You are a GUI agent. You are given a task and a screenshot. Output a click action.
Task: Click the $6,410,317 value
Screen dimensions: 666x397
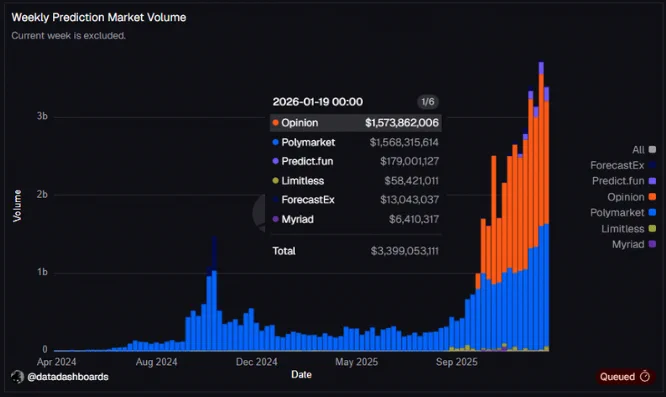[414, 219]
